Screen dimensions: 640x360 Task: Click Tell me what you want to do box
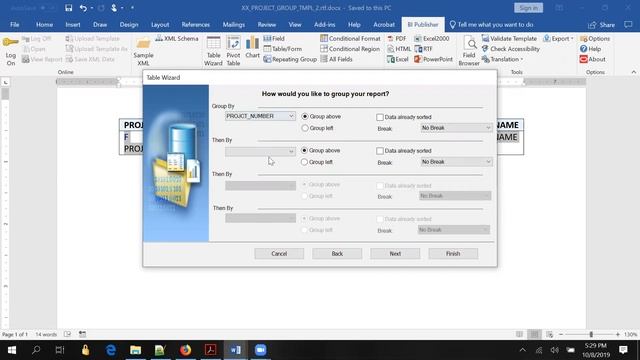point(491,24)
